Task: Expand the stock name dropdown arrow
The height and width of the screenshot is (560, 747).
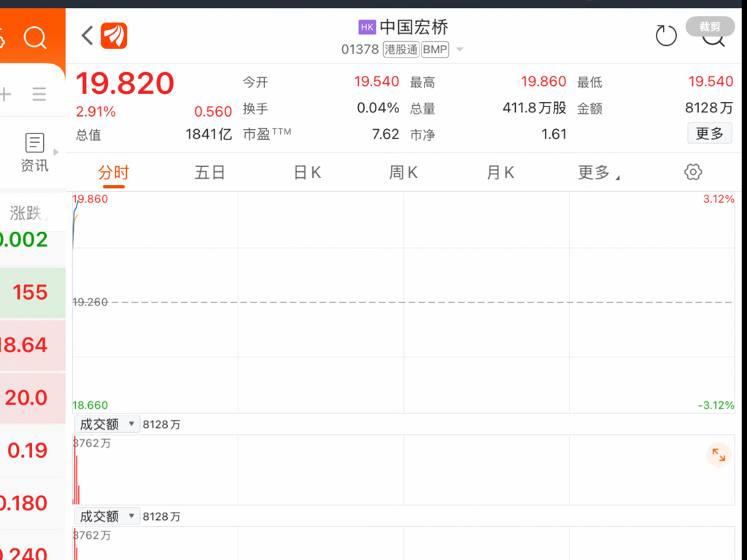Action: coord(460,50)
